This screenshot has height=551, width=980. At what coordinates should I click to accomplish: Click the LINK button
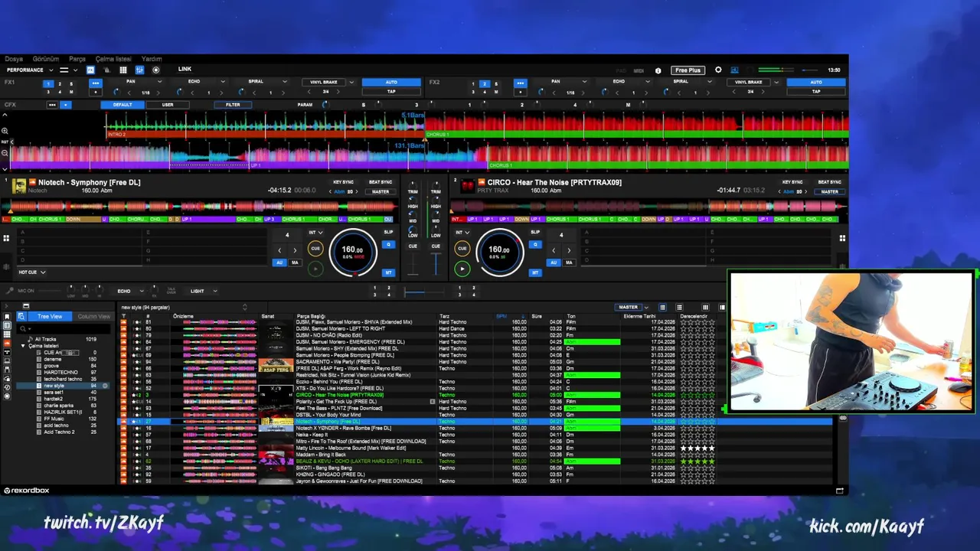185,69
